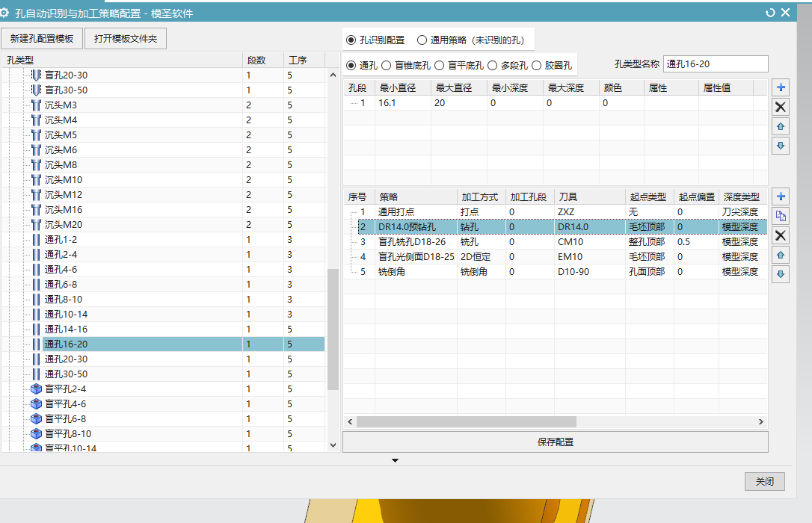Click the cube icon of 盲平孔2-4
Viewport: 812px width, 523px height.
pyautogui.click(x=36, y=389)
